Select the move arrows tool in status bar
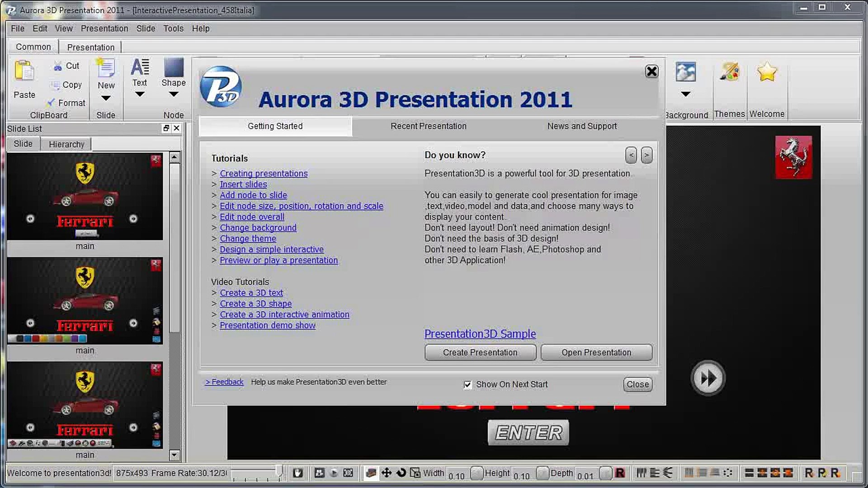The width and height of the screenshot is (868, 488). tap(386, 473)
